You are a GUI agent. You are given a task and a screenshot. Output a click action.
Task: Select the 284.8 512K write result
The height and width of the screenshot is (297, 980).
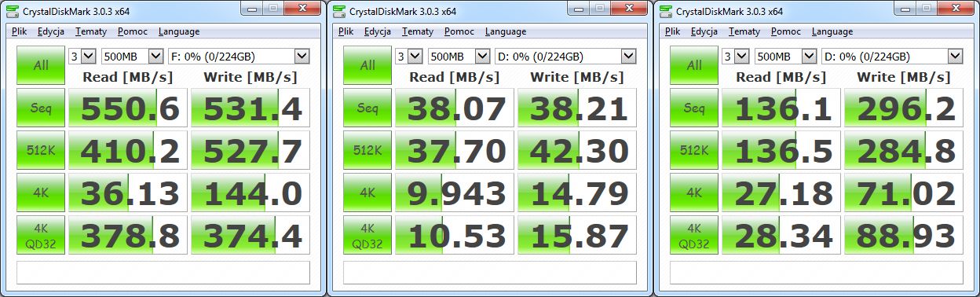tap(904, 150)
